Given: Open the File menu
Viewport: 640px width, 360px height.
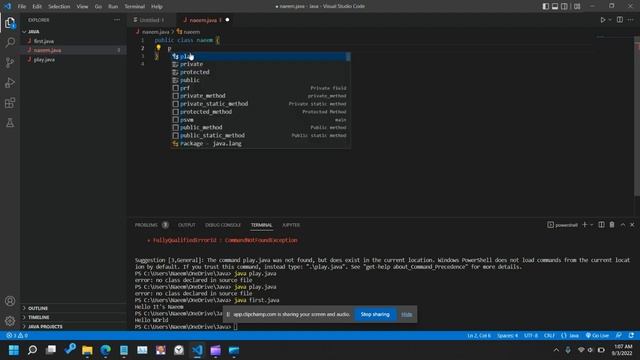Looking at the screenshot, I should pyautogui.click(x=22, y=6).
